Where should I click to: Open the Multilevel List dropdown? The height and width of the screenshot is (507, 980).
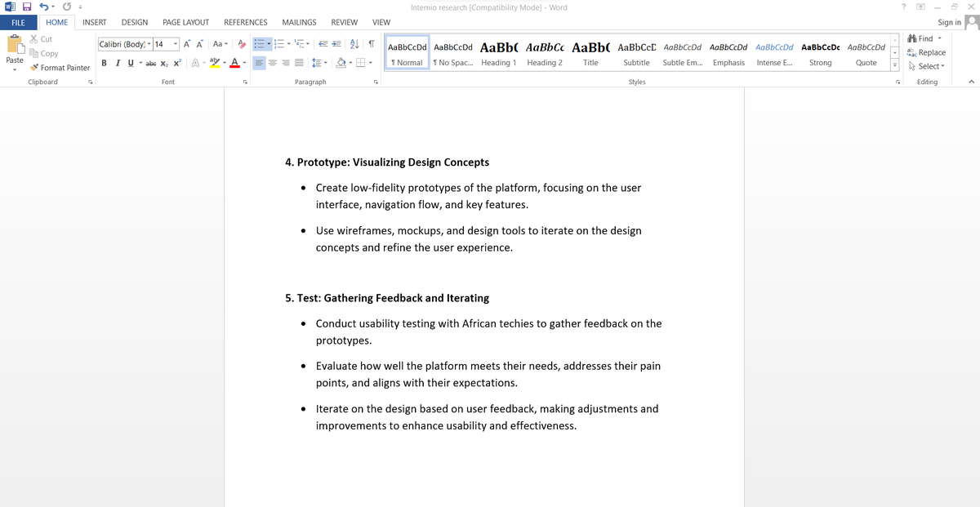tap(308, 44)
